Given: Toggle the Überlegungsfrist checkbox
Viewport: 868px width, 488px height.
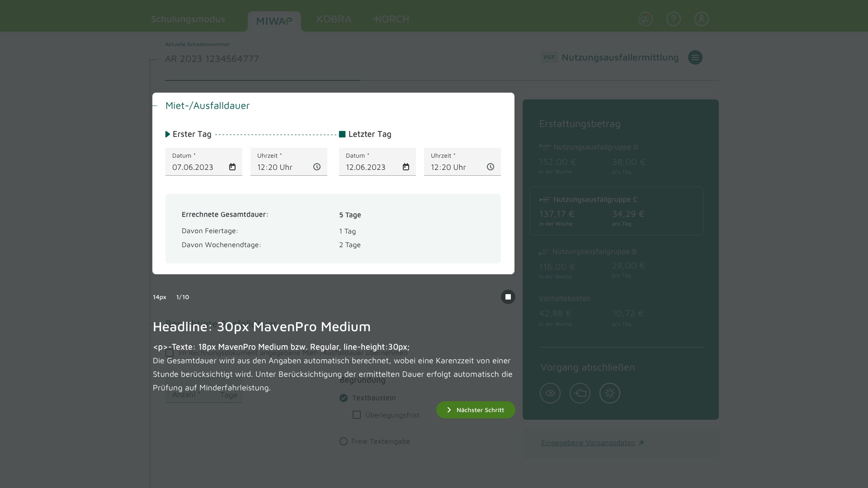Looking at the screenshot, I should tap(357, 415).
